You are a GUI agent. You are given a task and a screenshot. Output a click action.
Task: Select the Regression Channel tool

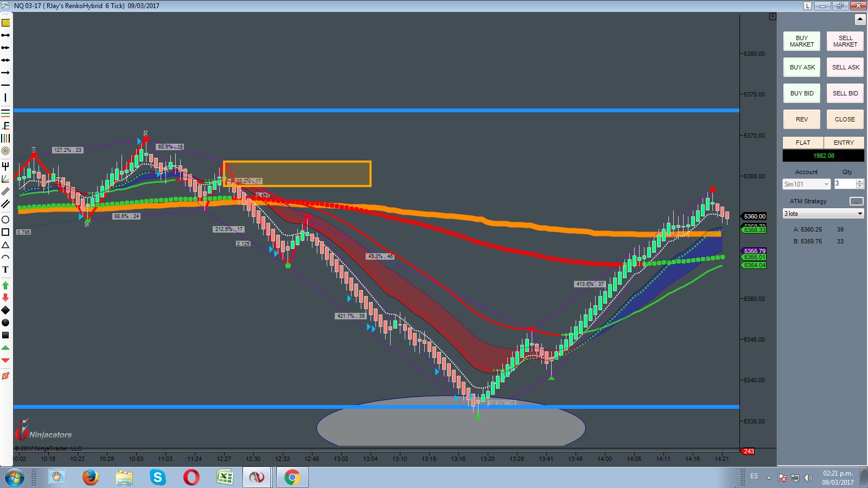pos(5,191)
